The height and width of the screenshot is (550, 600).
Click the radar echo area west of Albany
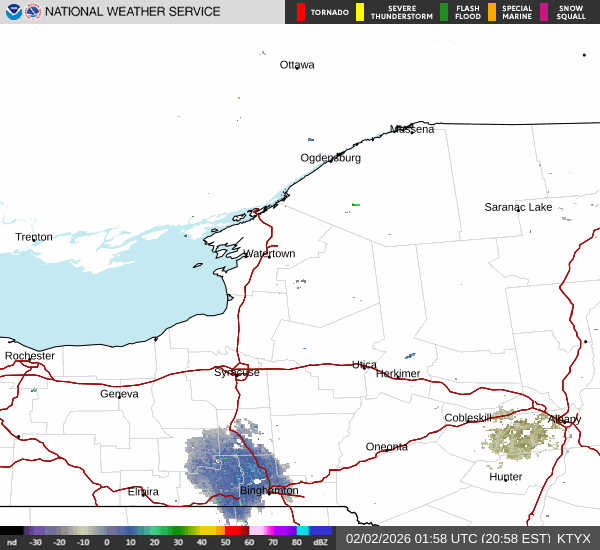521,436
